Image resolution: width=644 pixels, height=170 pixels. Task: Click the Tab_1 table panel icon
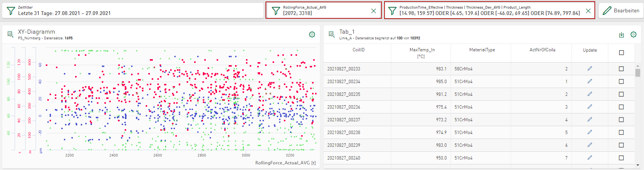pyautogui.click(x=332, y=34)
